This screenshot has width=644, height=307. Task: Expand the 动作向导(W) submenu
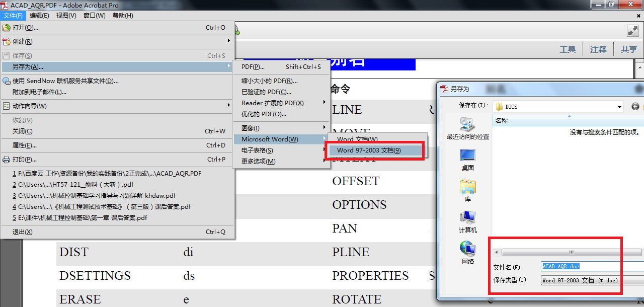pos(118,106)
